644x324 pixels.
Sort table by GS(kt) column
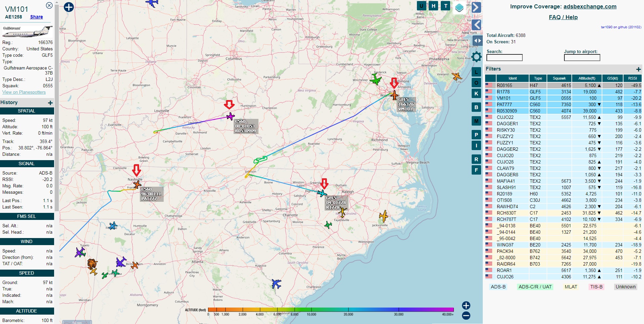click(612, 78)
